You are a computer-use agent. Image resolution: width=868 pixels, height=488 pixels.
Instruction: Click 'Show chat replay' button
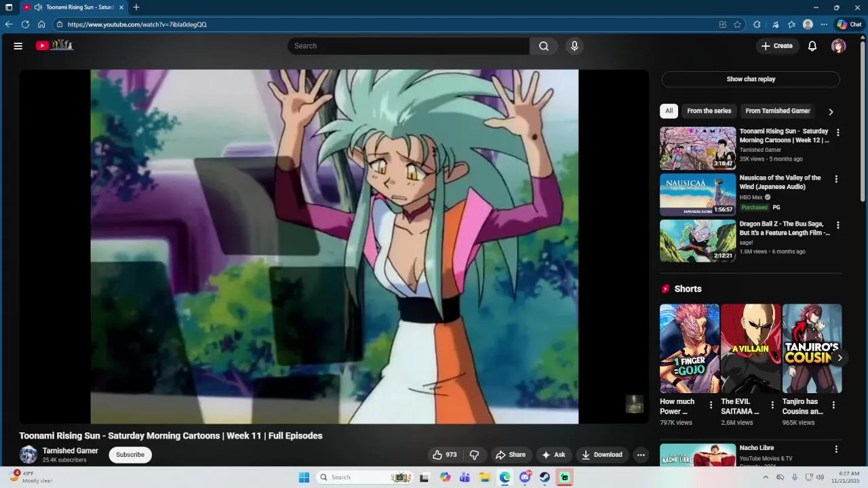click(751, 79)
